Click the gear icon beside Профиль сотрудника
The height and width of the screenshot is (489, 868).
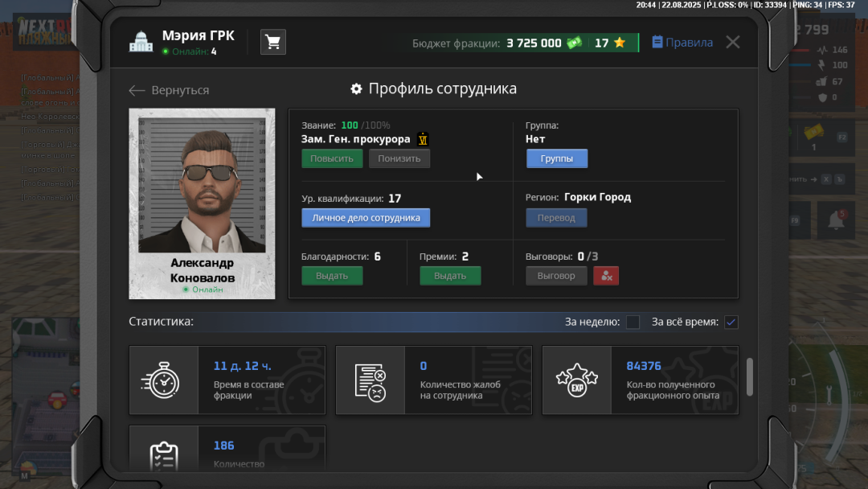click(x=356, y=89)
